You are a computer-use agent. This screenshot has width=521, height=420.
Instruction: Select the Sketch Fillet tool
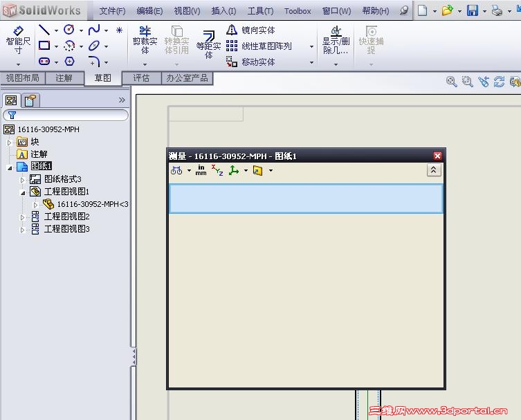click(x=94, y=62)
